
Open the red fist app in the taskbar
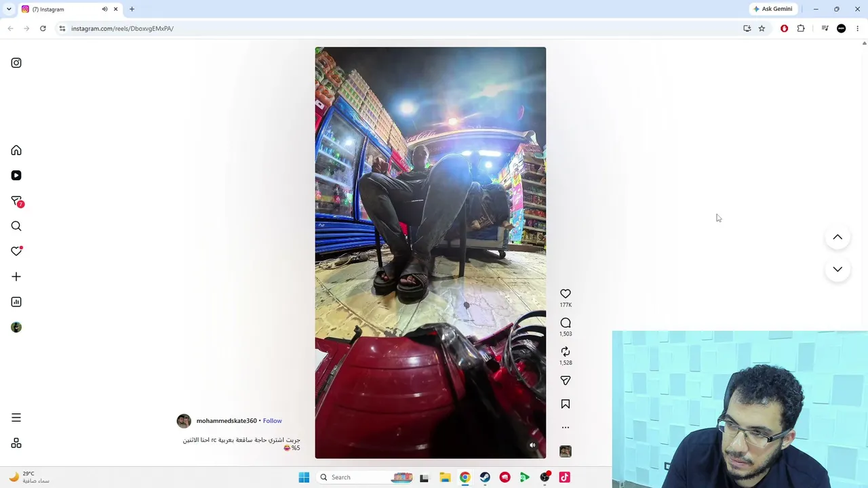click(505, 477)
